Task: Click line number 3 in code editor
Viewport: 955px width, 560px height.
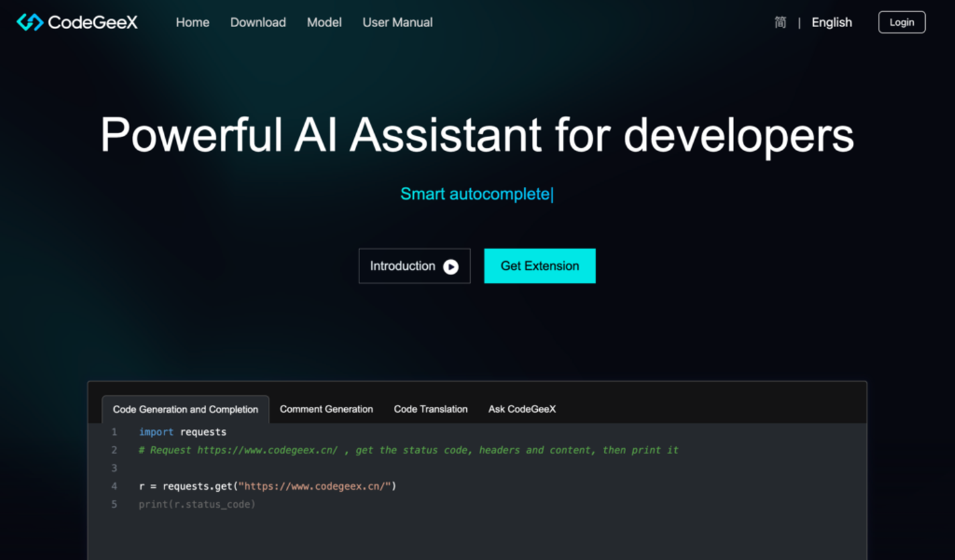Action: 114,468
